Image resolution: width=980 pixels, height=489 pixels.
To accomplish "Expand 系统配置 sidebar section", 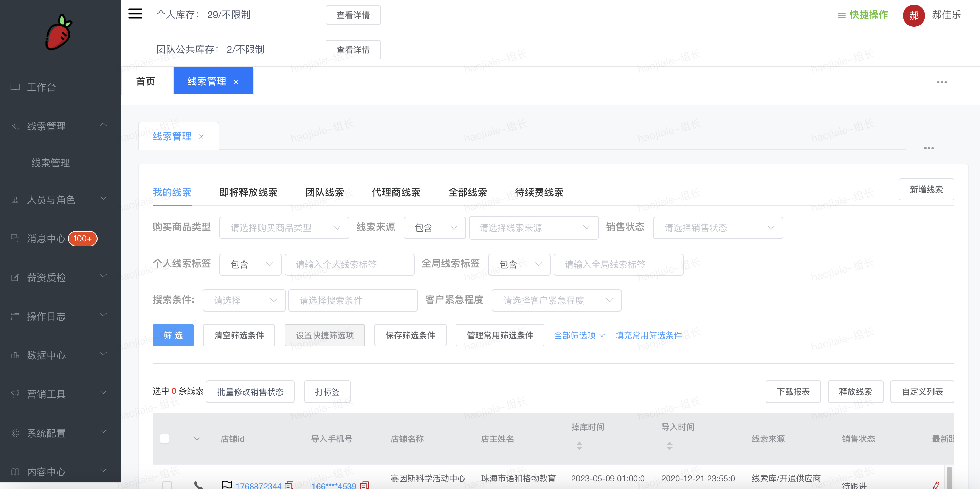I will [x=103, y=431].
